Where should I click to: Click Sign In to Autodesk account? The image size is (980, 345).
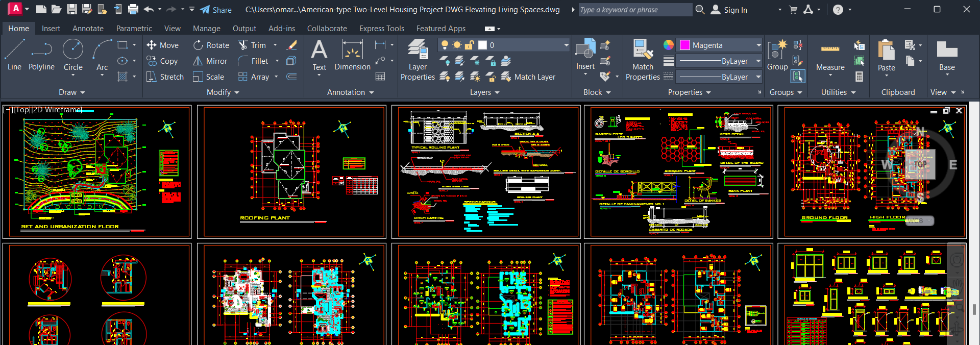click(x=735, y=10)
